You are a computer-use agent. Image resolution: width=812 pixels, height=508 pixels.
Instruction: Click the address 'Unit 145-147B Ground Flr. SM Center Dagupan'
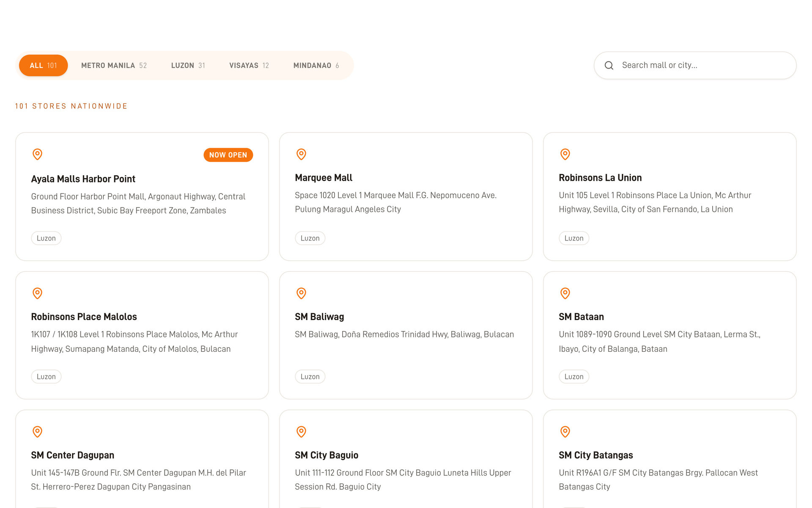pyautogui.click(x=138, y=480)
